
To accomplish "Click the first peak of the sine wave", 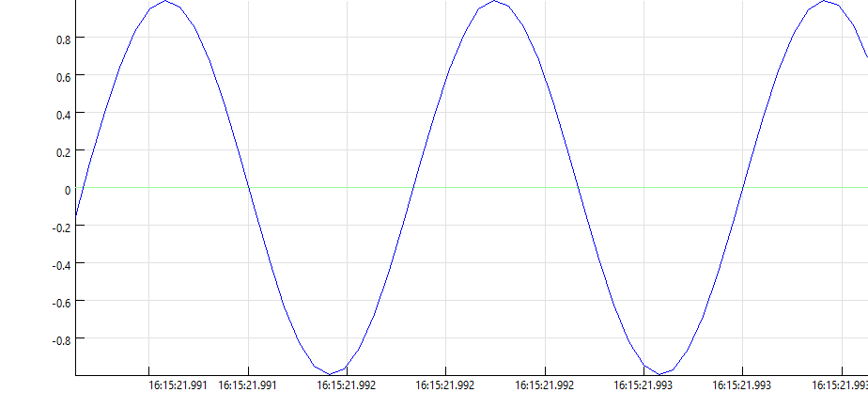I will 165,1.
